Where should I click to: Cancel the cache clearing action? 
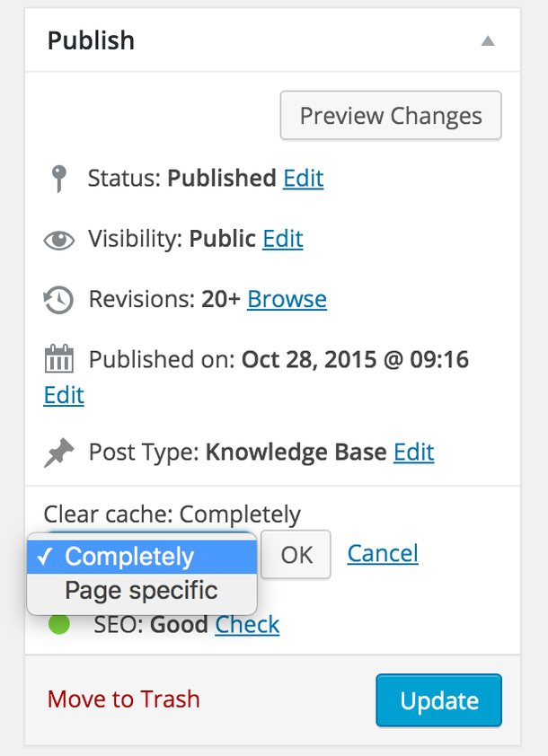[x=382, y=554]
